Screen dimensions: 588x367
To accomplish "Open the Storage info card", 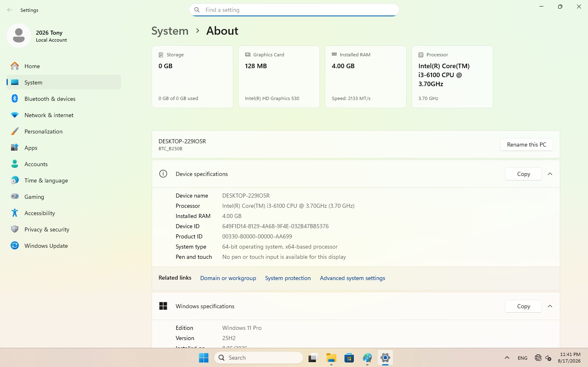I will click(x=192, y=77).
